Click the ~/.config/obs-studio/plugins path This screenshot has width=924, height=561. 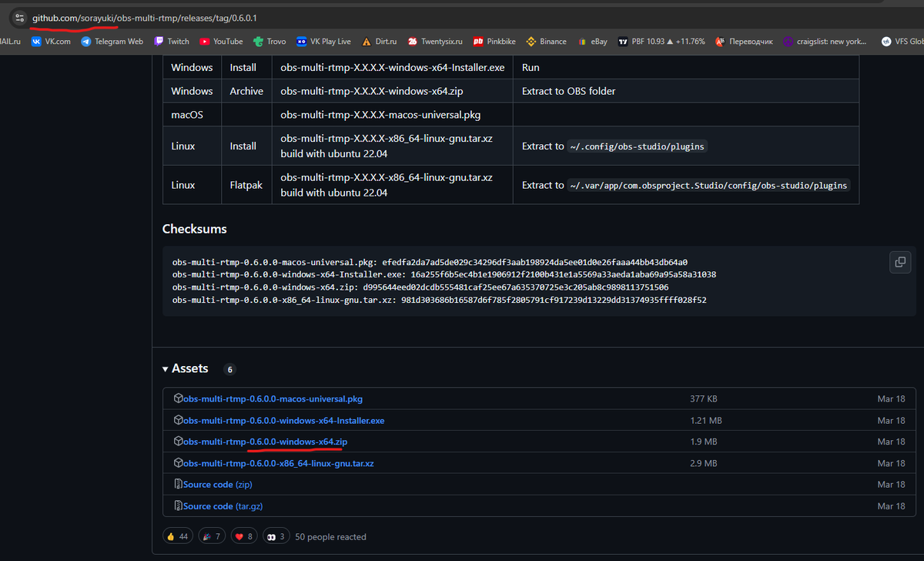[637, 146]
